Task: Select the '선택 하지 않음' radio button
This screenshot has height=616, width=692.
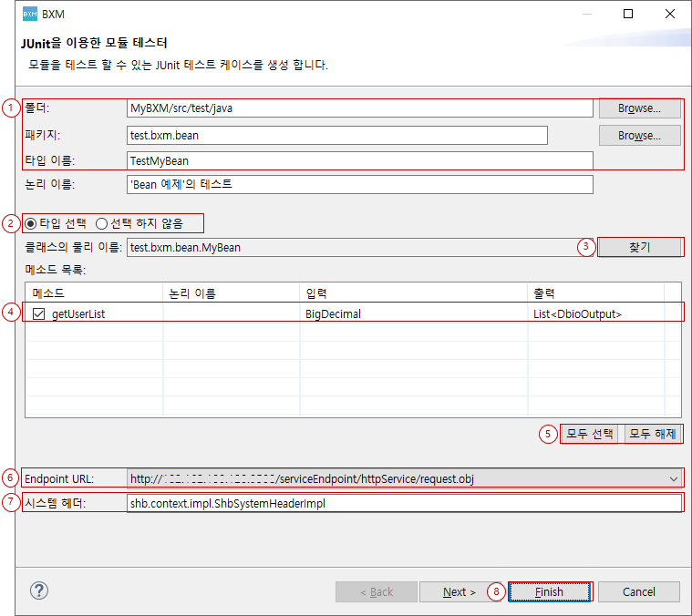Action: pos(102,223)
